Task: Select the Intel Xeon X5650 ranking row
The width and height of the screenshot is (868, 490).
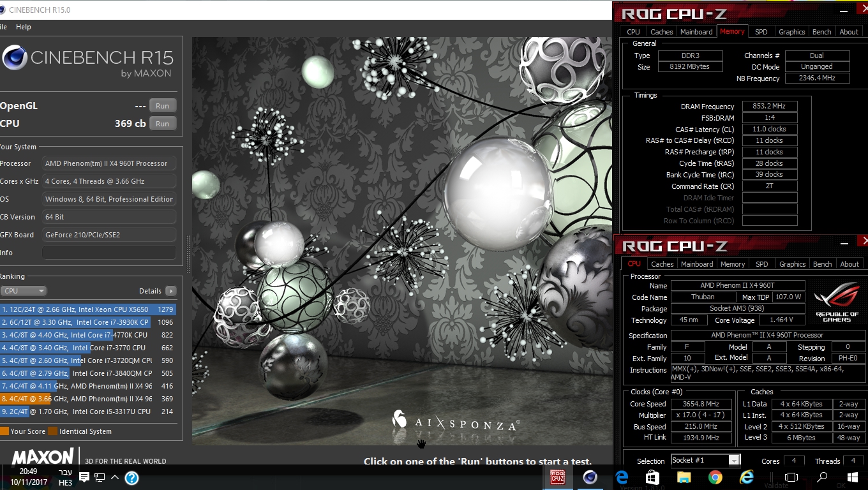Action: (88, 309)
